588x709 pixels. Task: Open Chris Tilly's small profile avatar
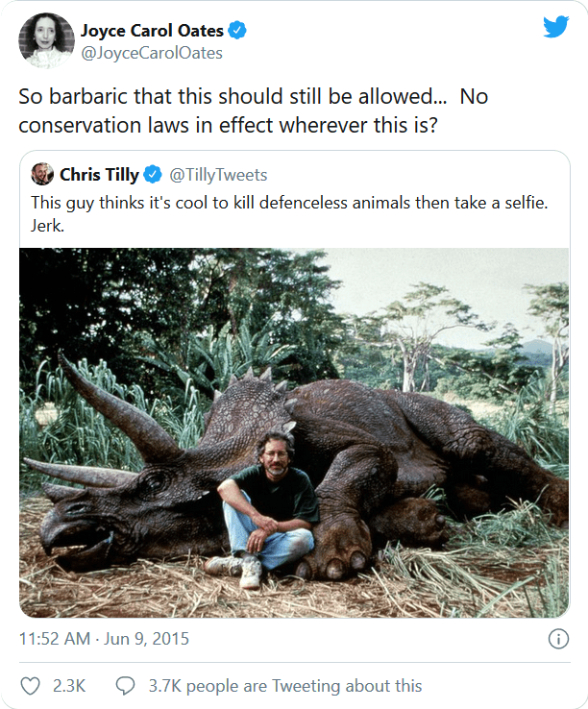point(42,174)
